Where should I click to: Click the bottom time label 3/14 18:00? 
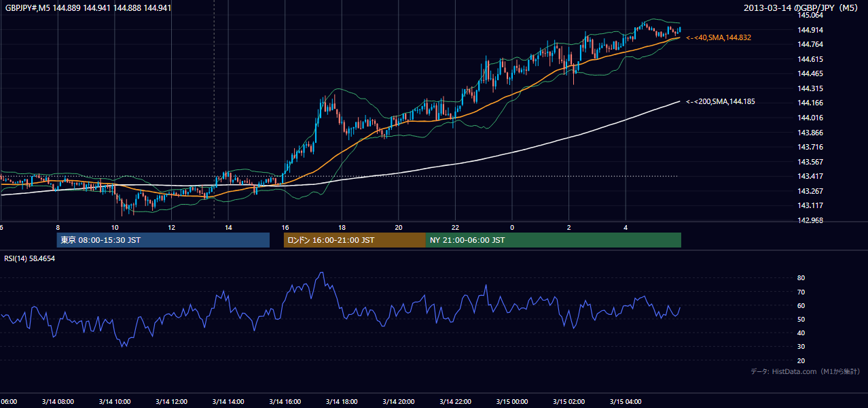click(x=342, y=401)
